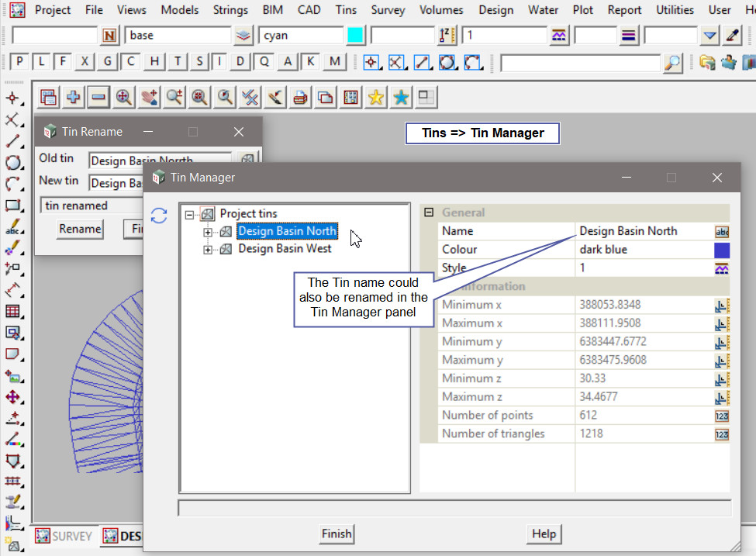
Task: Click the magnifier search icon beside search field
Action: [673, 63]
